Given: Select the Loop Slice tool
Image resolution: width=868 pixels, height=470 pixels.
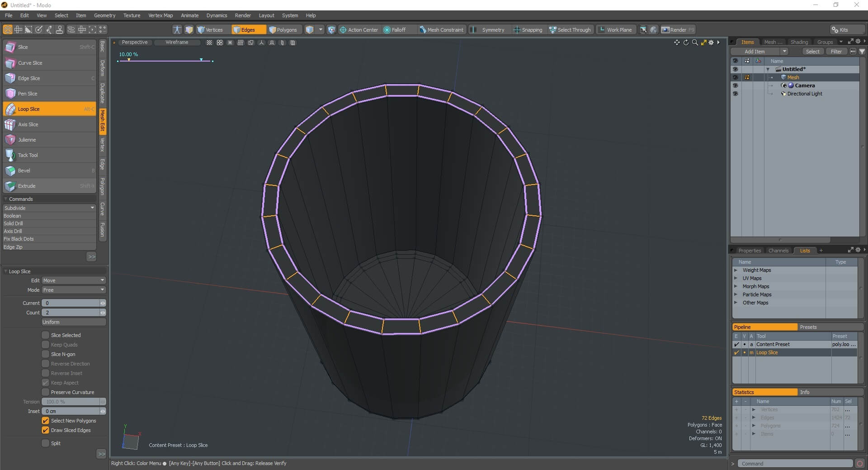Looking at the screenshot, I should point(28,109).
